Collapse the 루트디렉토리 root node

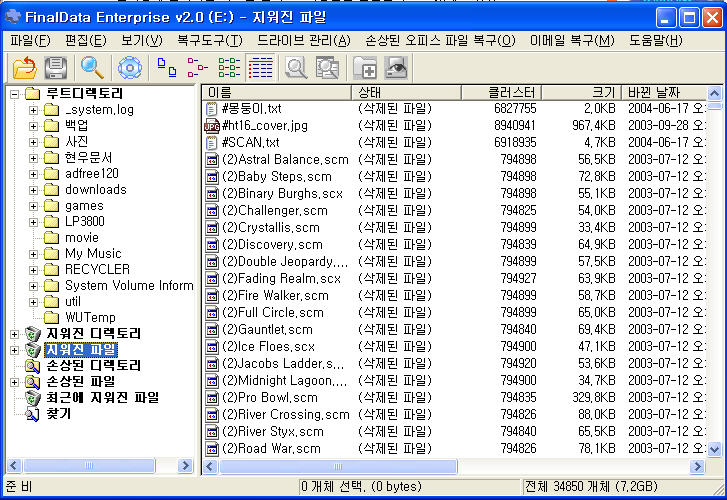[x=14, y=94]
